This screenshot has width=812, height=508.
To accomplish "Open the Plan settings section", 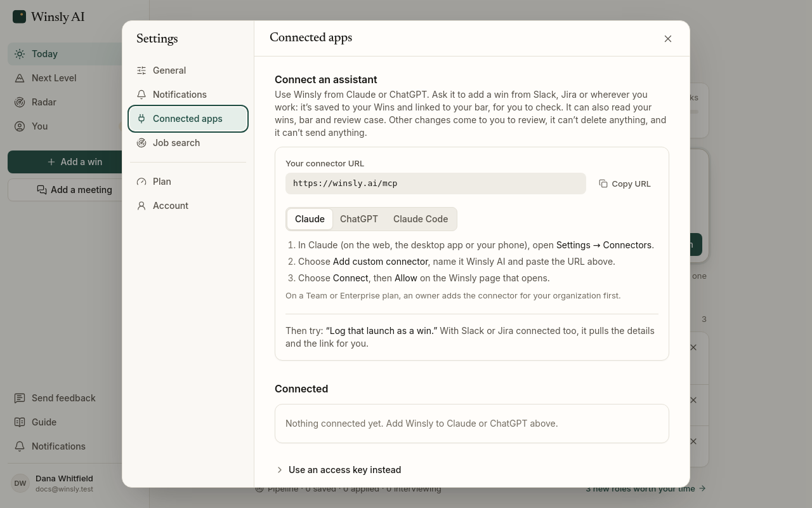I will tap(188, 182).
